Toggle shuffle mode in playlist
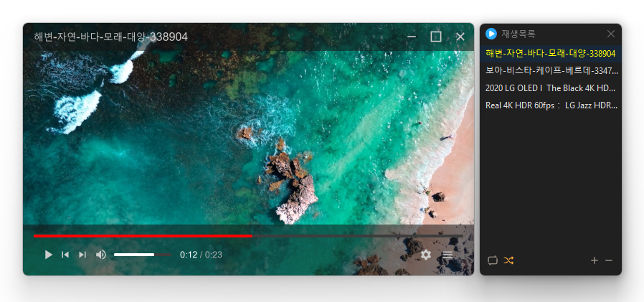This screenshot has height=302, width=644. tap(508, 260)
